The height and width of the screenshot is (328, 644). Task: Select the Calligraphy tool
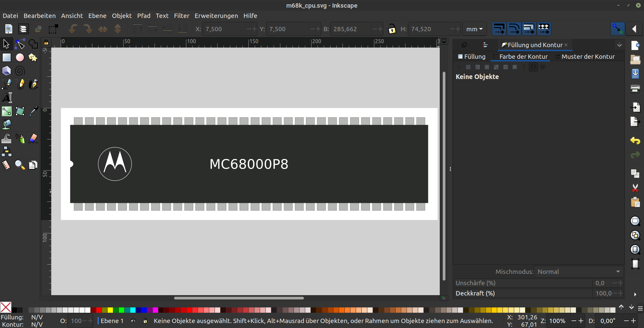click(33, 84)
